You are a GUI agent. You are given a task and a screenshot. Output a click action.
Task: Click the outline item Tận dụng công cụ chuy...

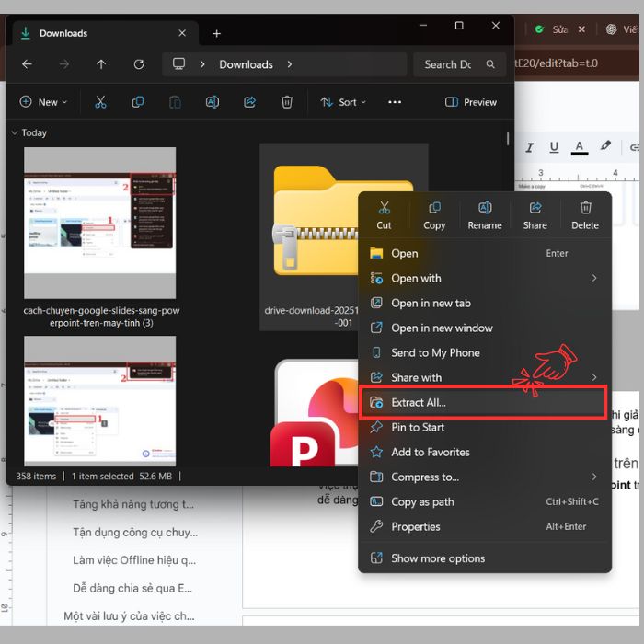pos(135,532)
